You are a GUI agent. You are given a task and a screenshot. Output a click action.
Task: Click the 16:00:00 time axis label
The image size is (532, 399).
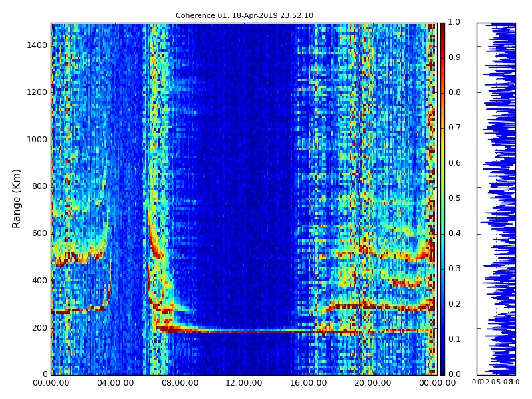pyautogui.click(x=309, y=383)
